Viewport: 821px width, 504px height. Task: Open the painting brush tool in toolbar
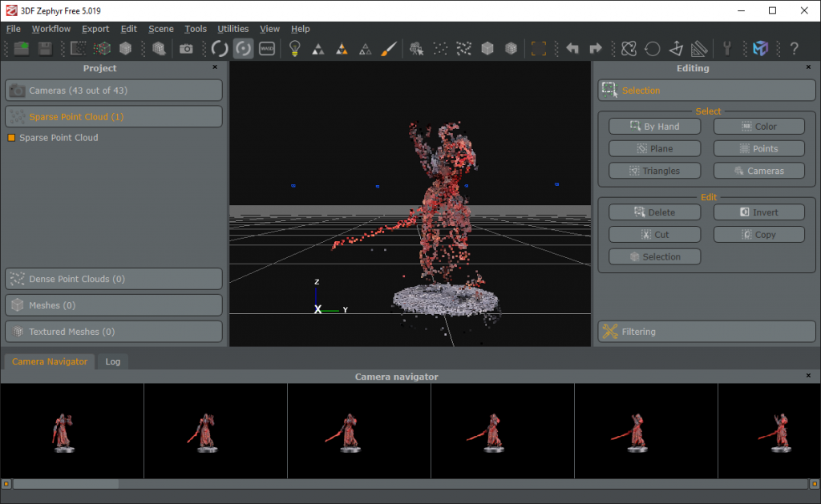click(x=389, y=48)
